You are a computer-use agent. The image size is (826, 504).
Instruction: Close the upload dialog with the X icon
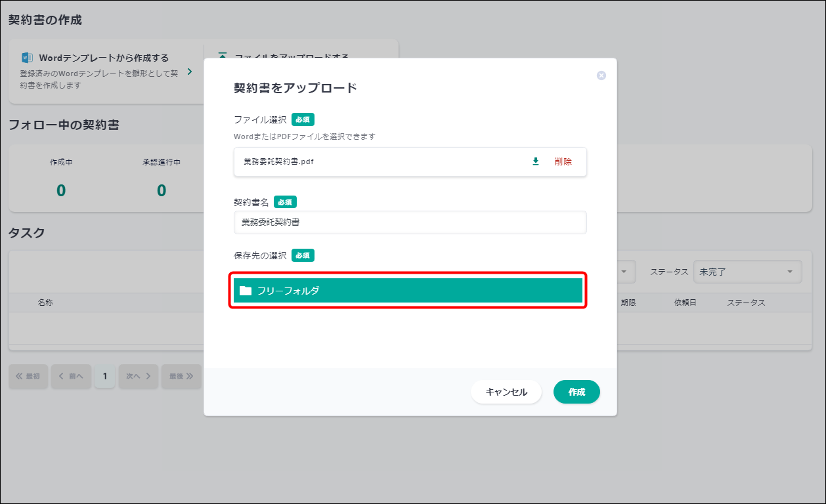[601, 75]
